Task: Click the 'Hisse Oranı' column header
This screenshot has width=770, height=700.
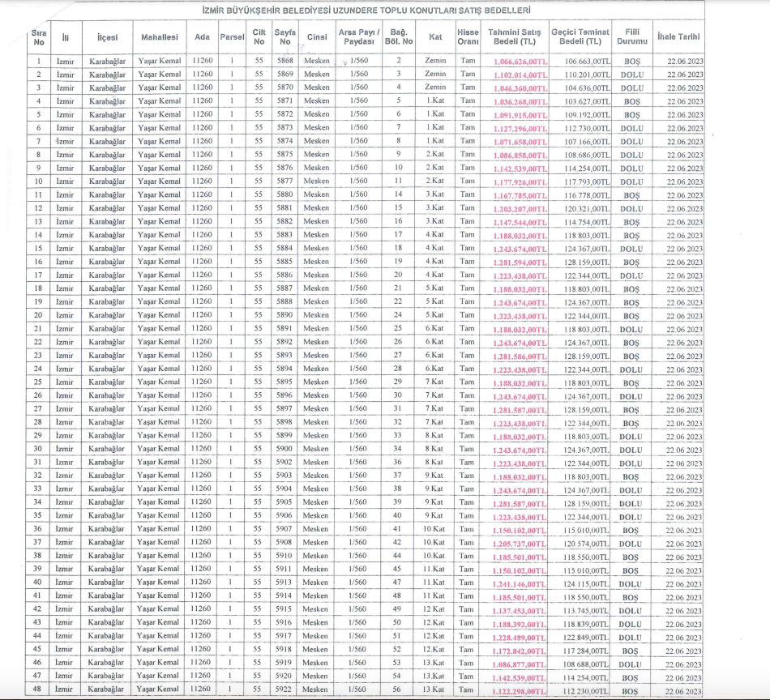Action: pyautogui.click(x=468, y=36)
